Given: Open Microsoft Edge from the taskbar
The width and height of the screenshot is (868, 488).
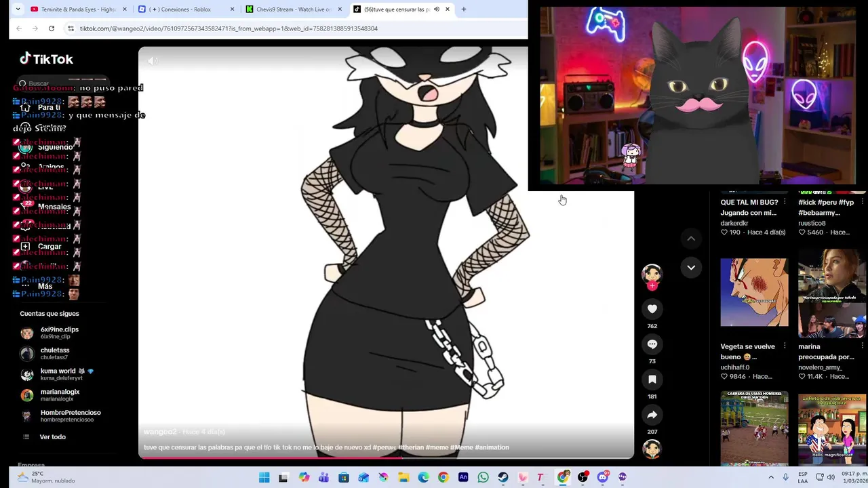Looking at the screenshot, I should coord(423,477).
